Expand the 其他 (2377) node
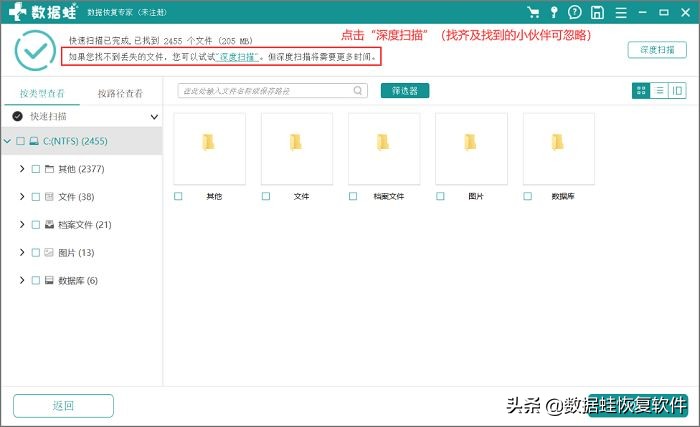This screenshot has width=700, height=427. click(x=22, y=169)
